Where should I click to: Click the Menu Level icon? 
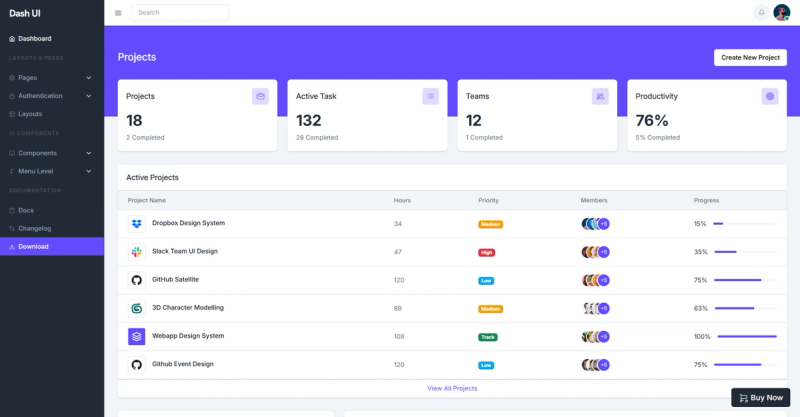click(x=12, y=171)
